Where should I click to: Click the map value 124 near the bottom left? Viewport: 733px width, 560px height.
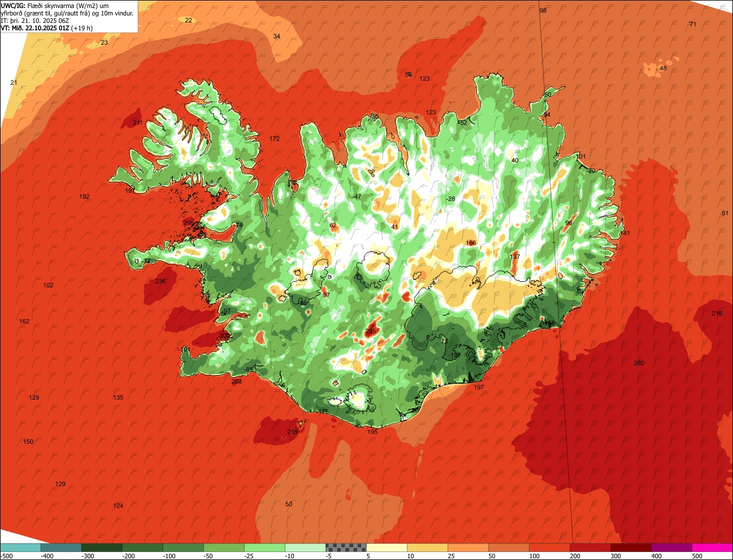pos(118,506)
